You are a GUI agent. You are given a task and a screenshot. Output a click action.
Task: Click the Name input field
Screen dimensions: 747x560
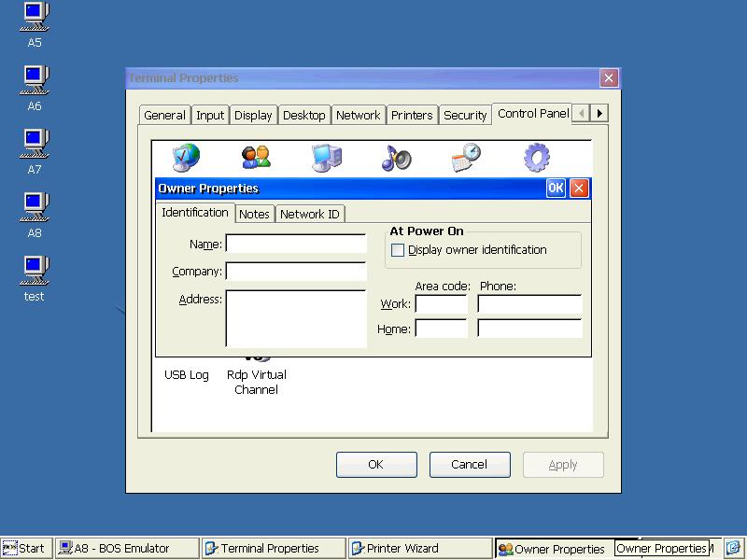coord(296,244)
